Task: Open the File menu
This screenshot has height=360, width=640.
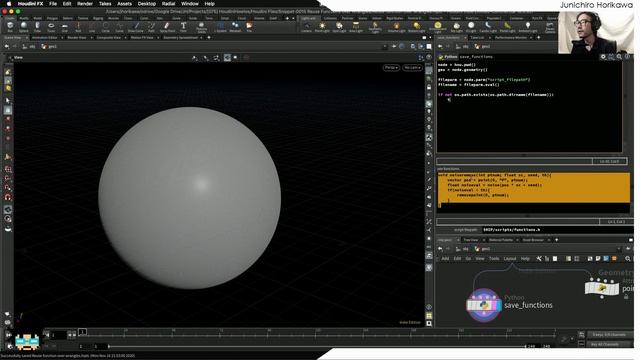Action: click(53, 4)
